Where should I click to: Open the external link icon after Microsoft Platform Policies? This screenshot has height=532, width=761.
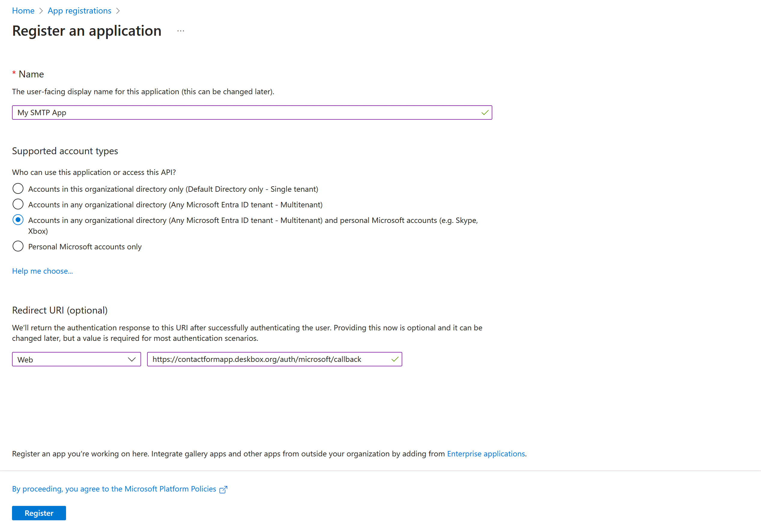pyautogui.click(x=223, y=489)
